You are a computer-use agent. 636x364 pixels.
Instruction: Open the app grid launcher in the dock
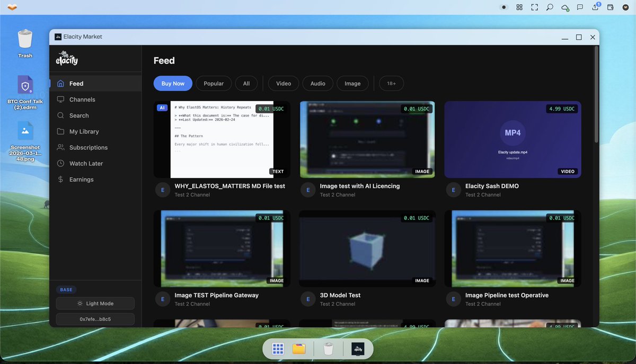click(x=278, y=349)
